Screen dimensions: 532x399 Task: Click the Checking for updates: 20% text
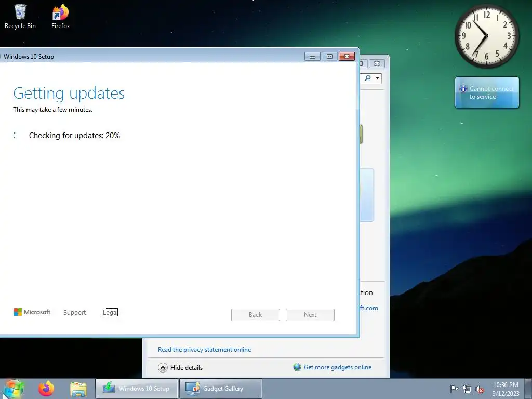[x=75, y=136]
